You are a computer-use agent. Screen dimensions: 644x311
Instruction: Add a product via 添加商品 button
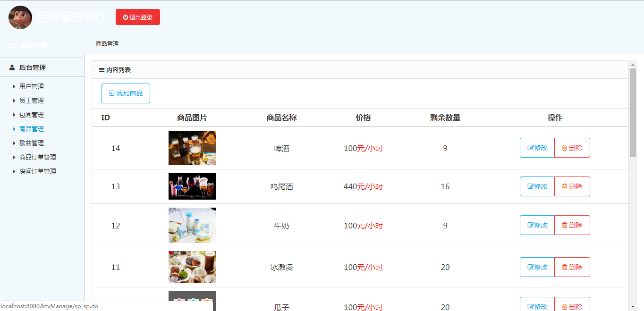point(126,93)
